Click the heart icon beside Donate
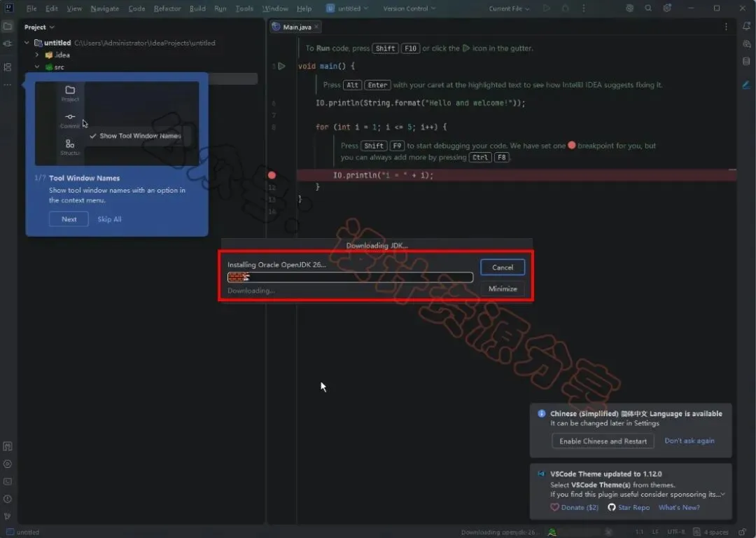This screenshot has height=538, width=756. coord(554,507)
